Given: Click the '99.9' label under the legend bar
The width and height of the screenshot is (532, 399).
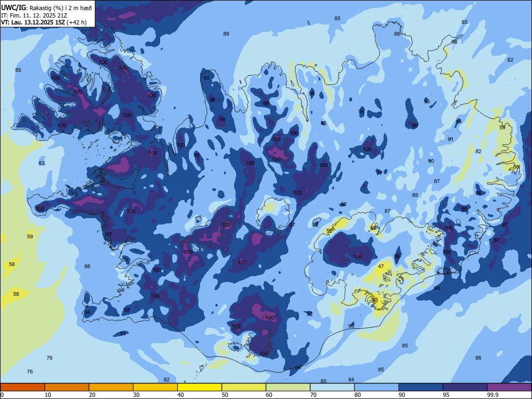Looking at the screenshot, I should click(493, 395).
